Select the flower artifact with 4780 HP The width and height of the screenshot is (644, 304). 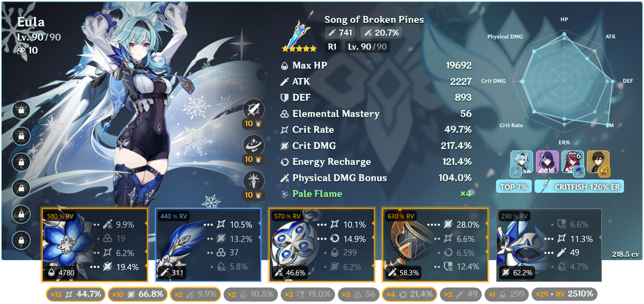click(95, 245)
